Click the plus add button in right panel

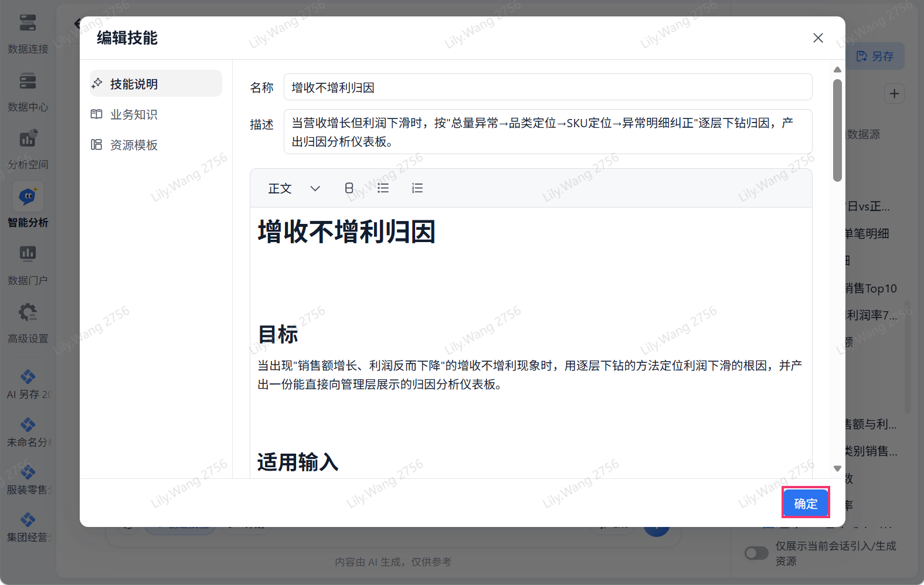tap(894, 94)
